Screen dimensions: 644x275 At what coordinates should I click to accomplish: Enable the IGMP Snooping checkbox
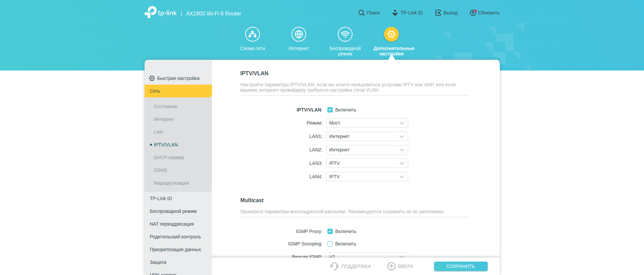click(330, 244)
